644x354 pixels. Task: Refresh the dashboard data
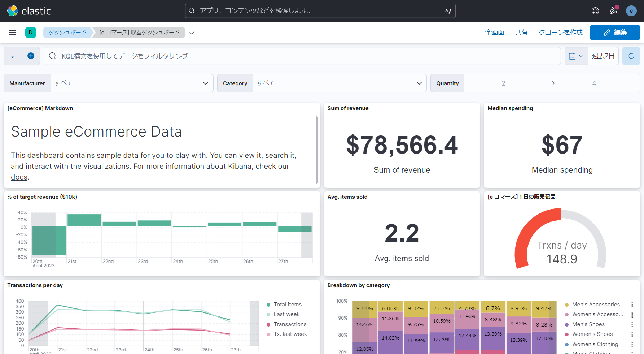pyautogui.click(x=631, y=56)
